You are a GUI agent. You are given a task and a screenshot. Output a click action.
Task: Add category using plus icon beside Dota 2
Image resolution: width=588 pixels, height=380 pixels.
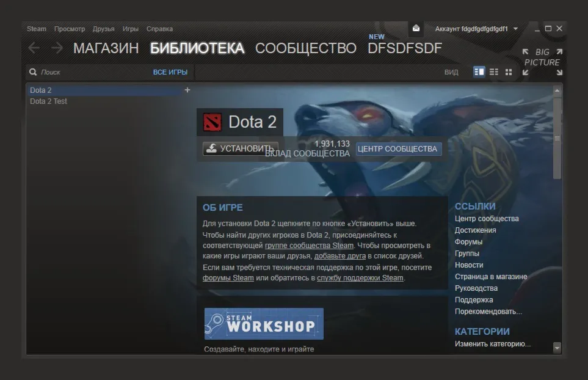(187, 90)
